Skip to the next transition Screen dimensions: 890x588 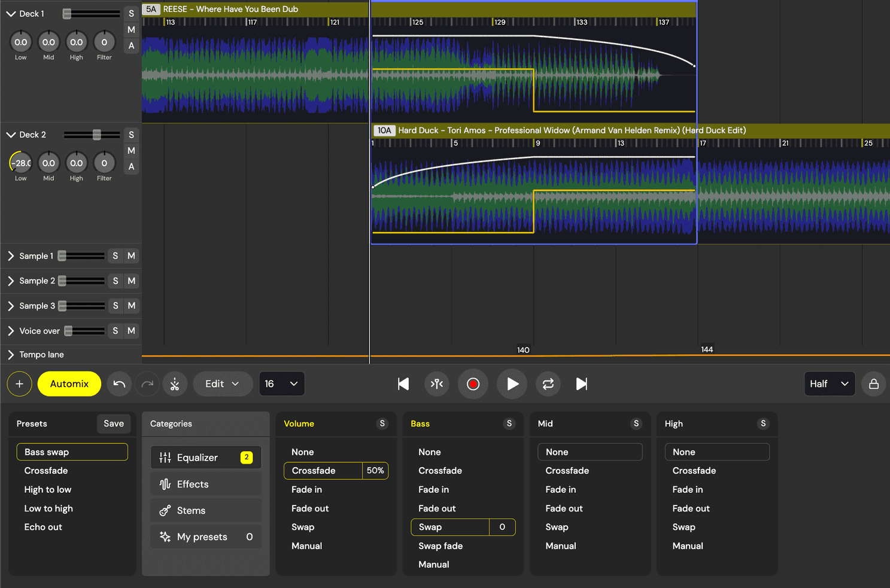coord(581,384)
